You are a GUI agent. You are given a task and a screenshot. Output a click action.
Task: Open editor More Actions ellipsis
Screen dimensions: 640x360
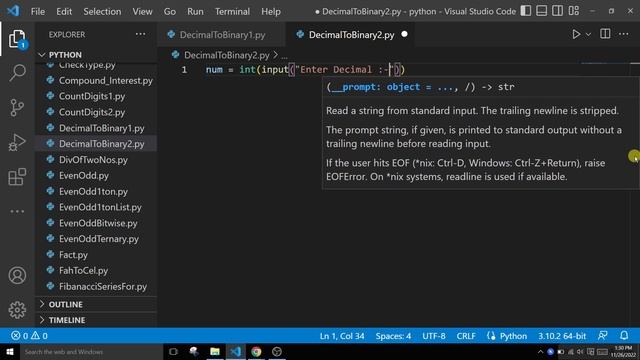[x=624, y=34]
